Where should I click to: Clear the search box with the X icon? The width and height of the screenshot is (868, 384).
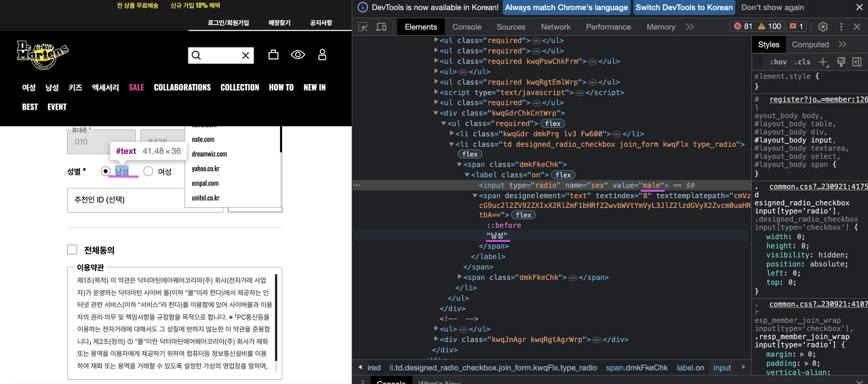(x=246, y=56)
